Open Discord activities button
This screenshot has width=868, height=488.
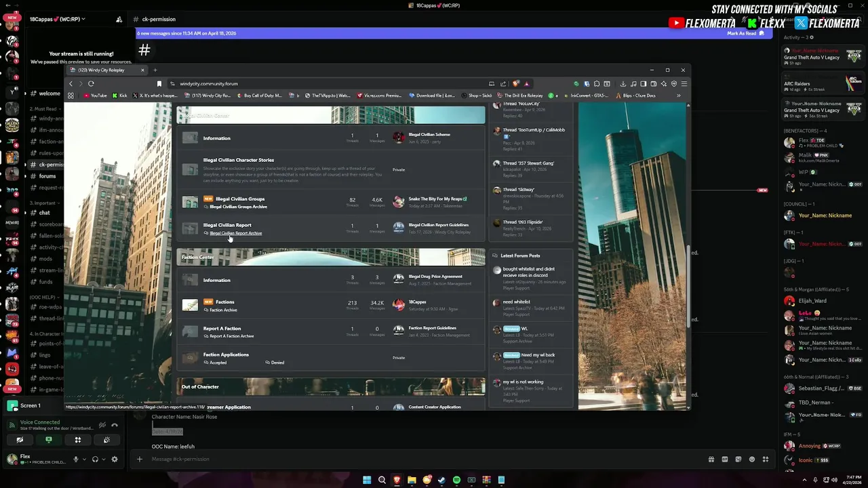click(78, 440)
